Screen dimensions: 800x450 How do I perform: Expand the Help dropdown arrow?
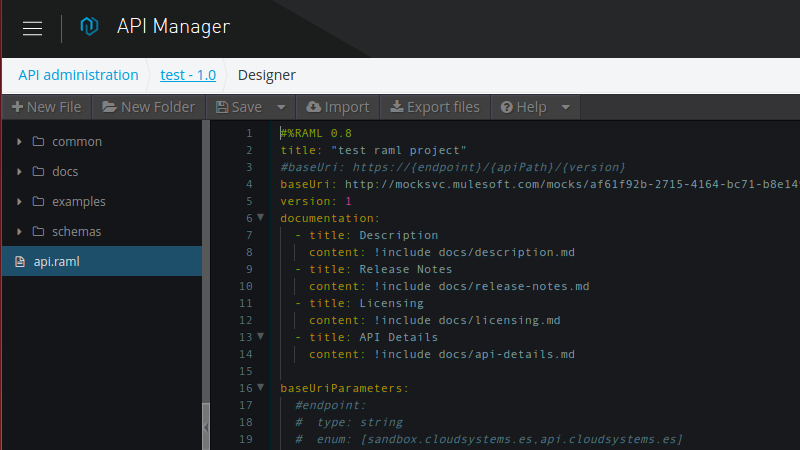click(x=565, y=107)
